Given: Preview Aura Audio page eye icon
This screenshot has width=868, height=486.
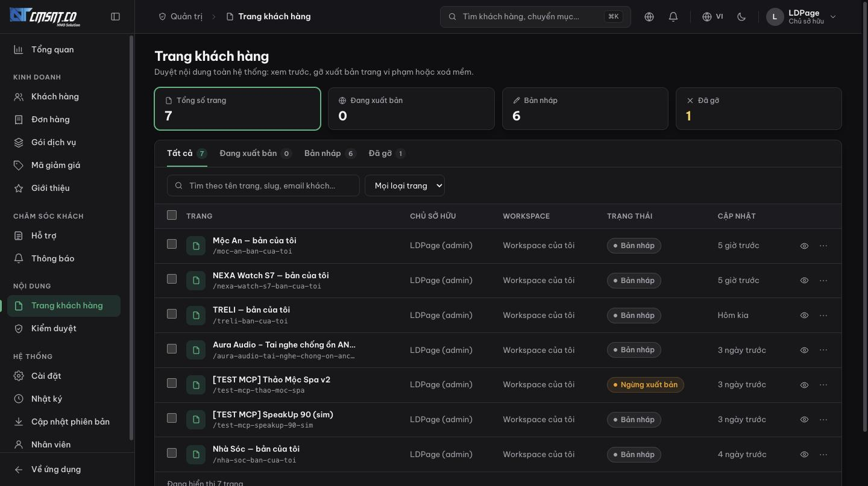Looking at the screenshot, I should click(804, 350).
